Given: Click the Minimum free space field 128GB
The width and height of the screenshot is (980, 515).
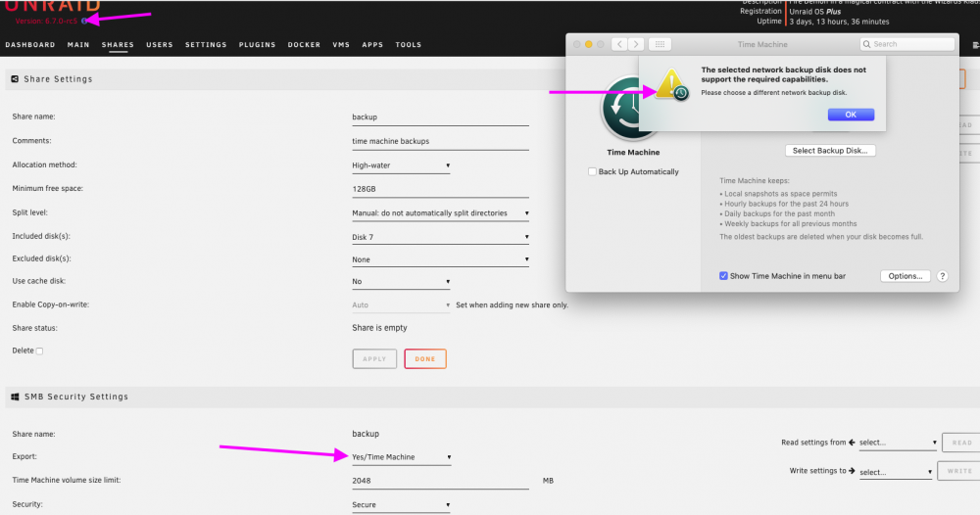Looking at the screenshot, I should point(440,189).
